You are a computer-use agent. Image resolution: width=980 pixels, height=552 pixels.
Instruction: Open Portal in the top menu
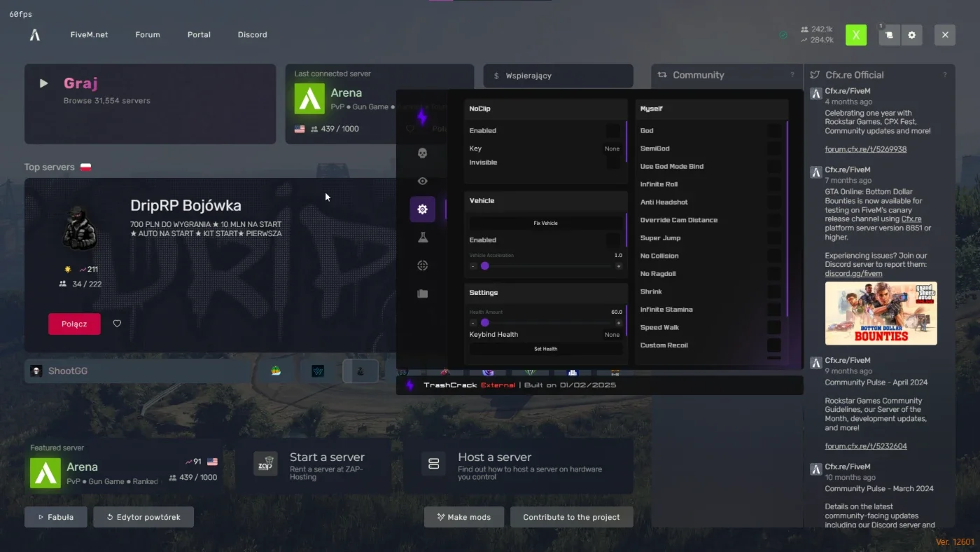tap(199, 34)
